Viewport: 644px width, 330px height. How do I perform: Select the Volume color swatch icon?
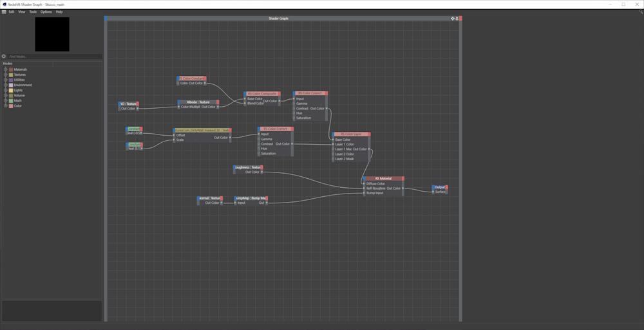pyautogui.click(x=11, y=95)
